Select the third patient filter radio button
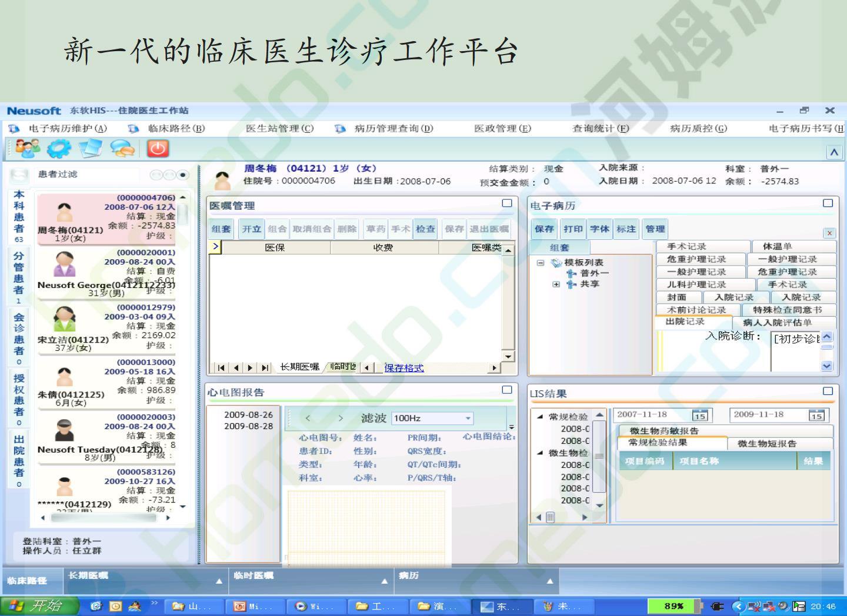This screenshot has width=847, height=616. click(x=184, y=175)
